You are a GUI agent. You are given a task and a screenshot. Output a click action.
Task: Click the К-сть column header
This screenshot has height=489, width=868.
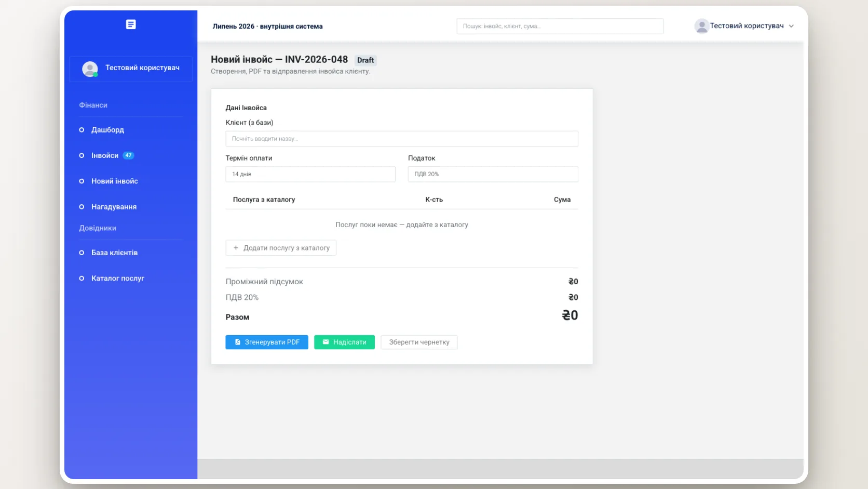(x=434, y=200)
